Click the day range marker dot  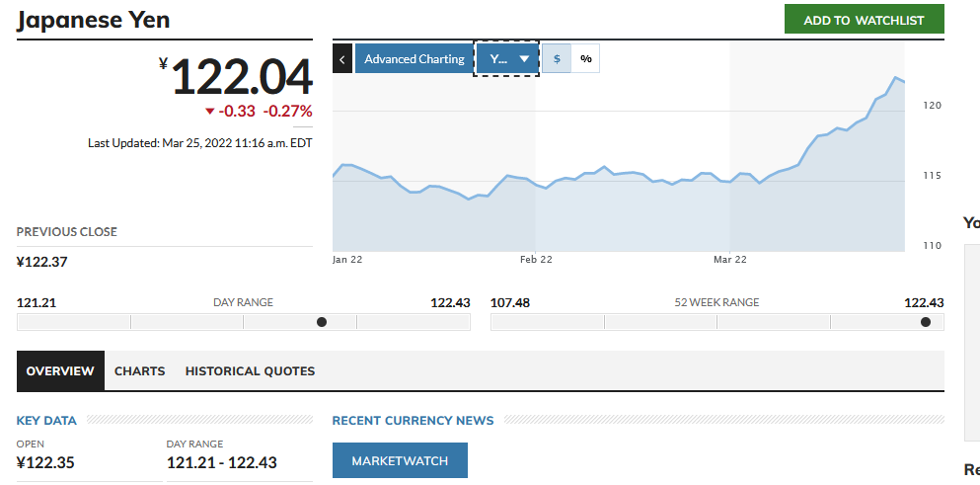(322, 322)
